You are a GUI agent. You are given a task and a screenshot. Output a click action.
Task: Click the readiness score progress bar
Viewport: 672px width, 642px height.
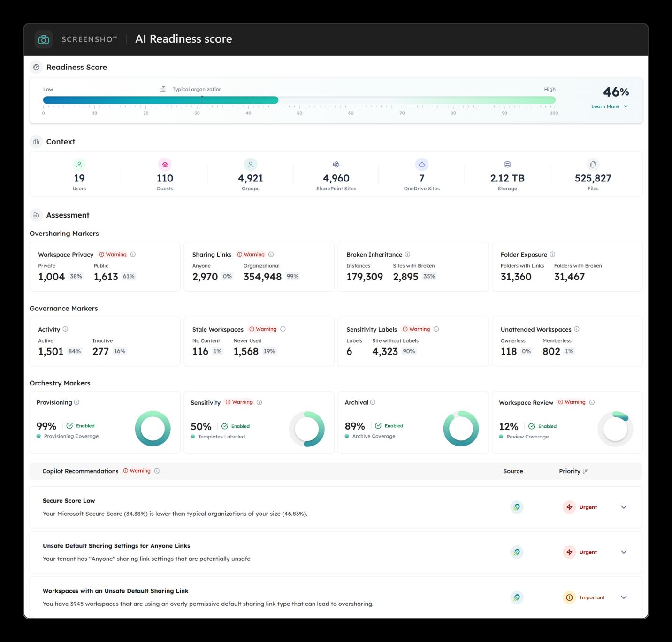tap(299, 100)
